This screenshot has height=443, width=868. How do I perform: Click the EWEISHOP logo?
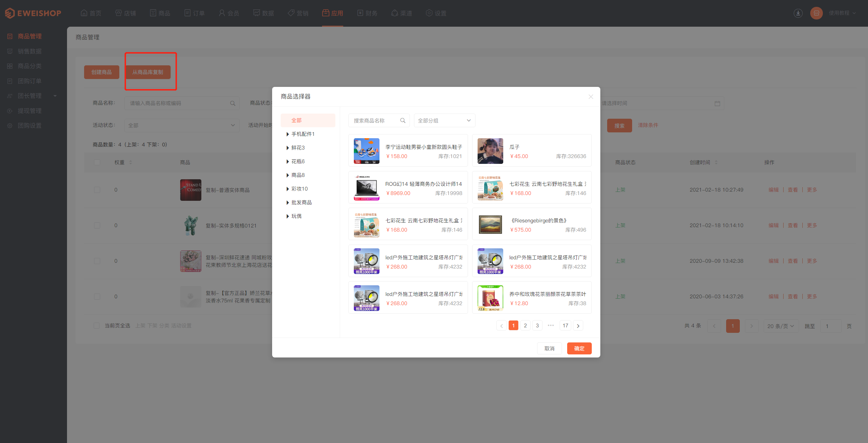click(x=33, y=13)
